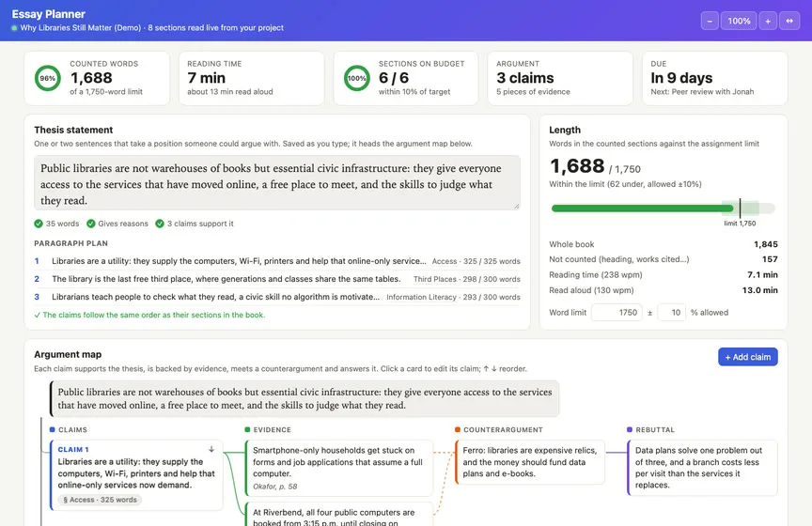Click the Data plans rebuttal card
The image size is (812, 526).
tap(702, 468)
